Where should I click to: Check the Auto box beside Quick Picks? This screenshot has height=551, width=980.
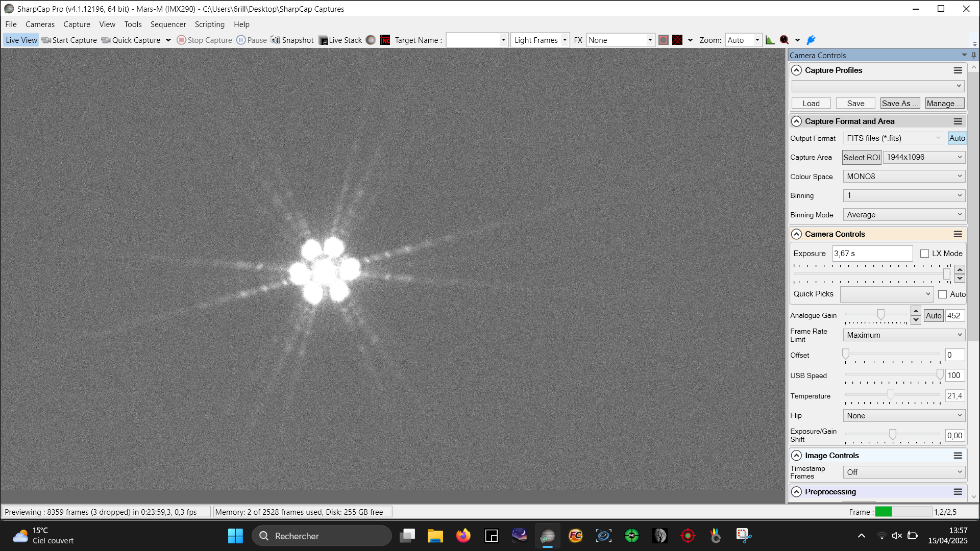pos(942,294)
